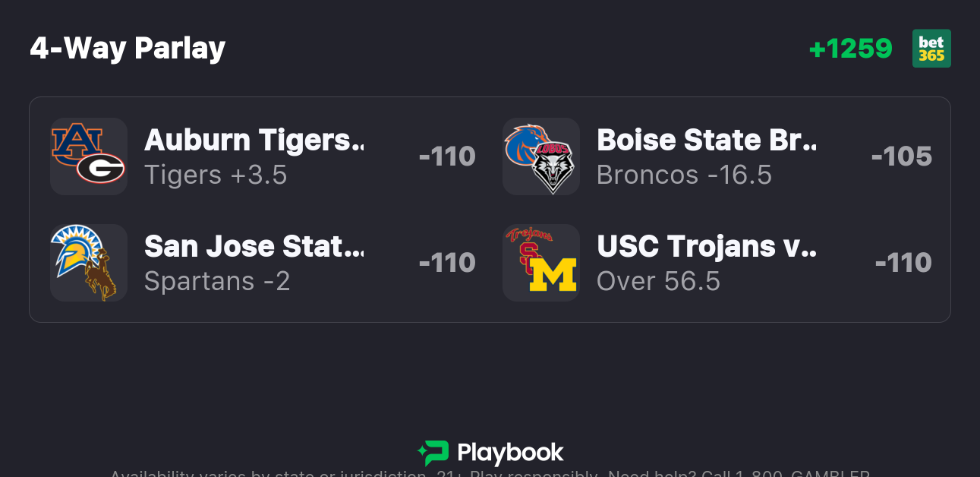Click the -110 odds for San Jose State
Screen dimensions: 980x477
pos(447,263)
